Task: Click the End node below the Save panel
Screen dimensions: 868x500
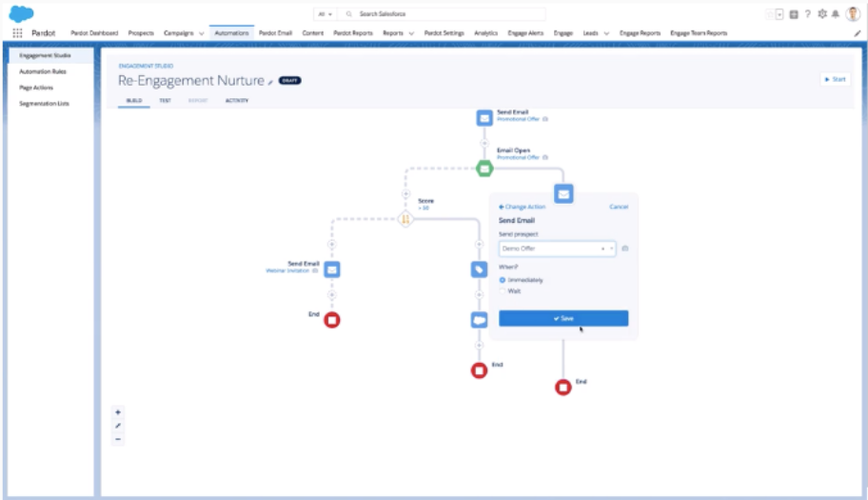Action: (x=563, y=387)
